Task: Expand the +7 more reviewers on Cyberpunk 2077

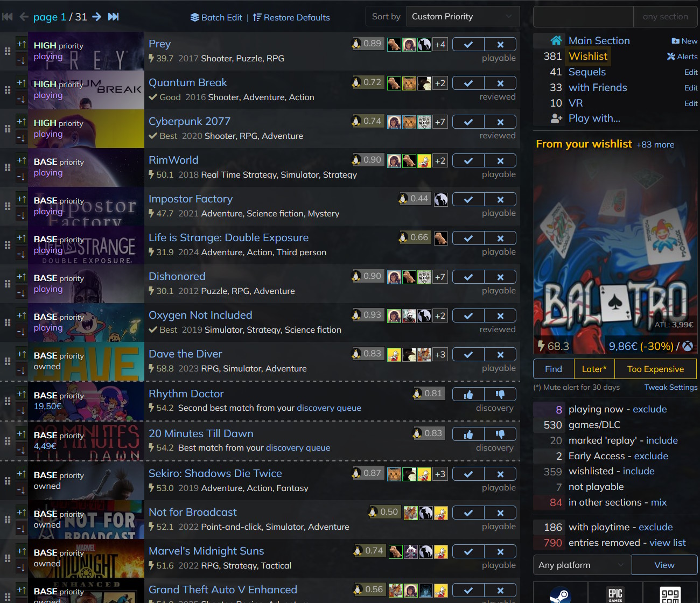Action: tap(440, 122)
